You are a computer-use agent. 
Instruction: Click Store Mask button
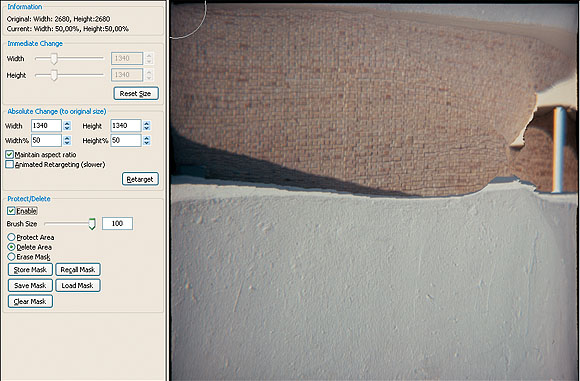[x=30, y=270]
